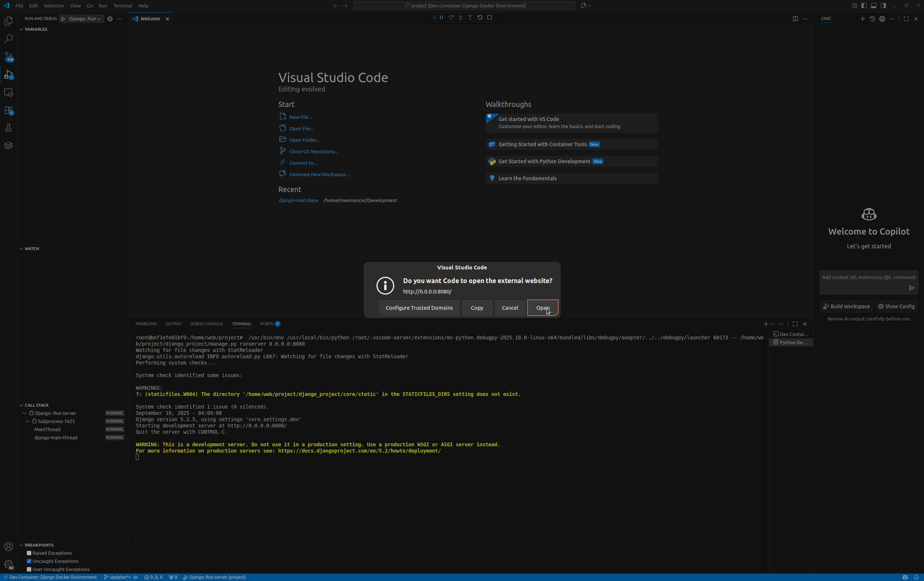
Task: Collapse Subprocess 1625 in call stack
Action: (x=28, y=421)
